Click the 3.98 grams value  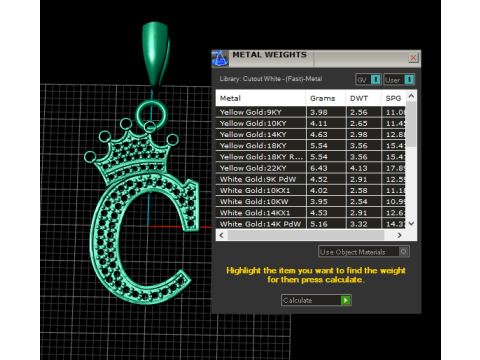pos(319,112)
